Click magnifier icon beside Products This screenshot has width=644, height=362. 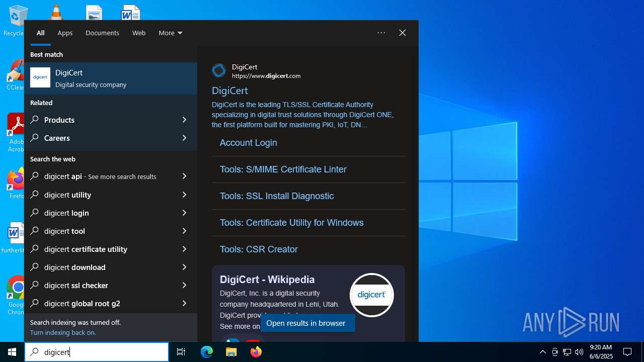point(35,120)
